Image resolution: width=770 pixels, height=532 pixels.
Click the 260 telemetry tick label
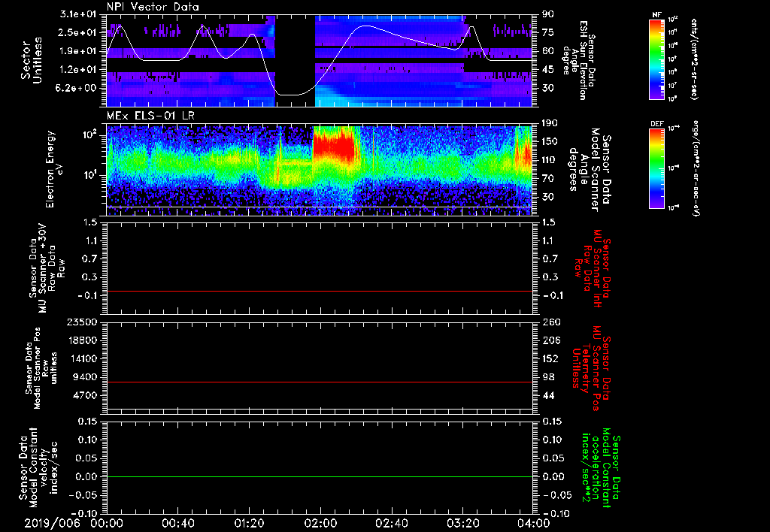tap(550, 322)
